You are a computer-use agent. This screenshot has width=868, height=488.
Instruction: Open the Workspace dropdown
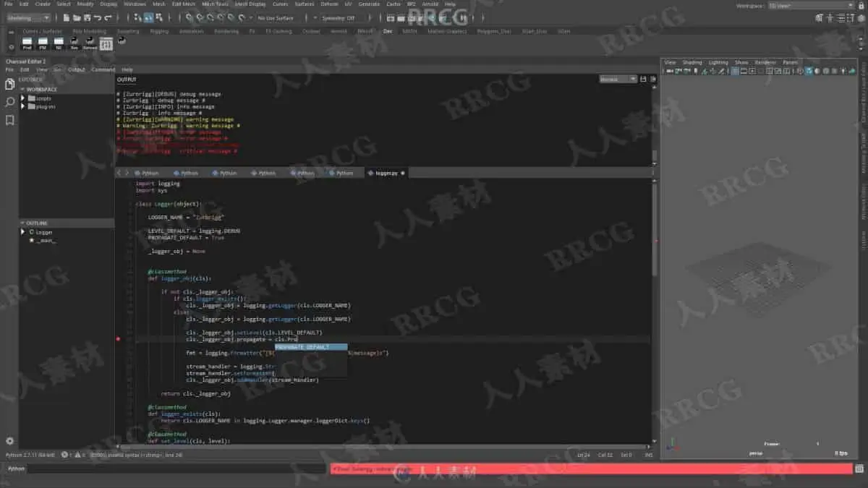(x=811, y=5)
